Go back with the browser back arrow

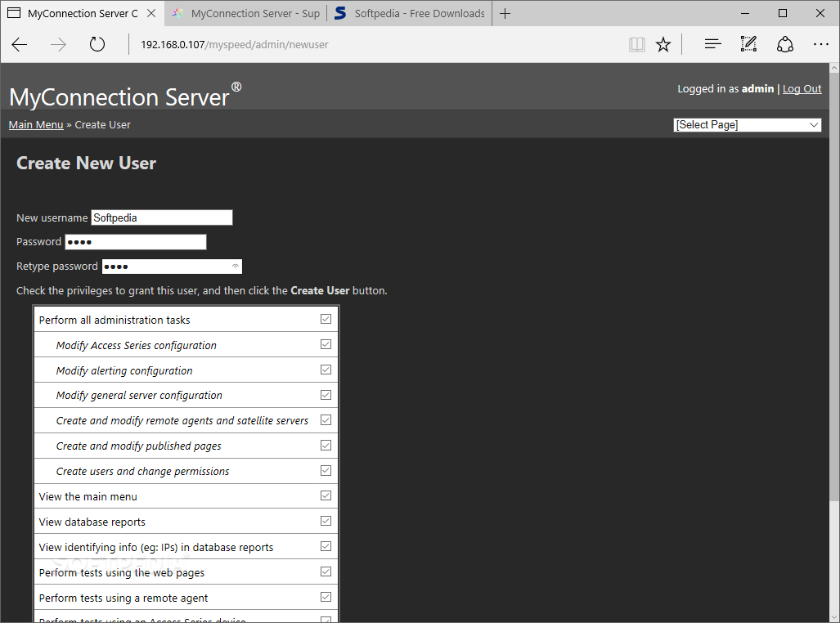pos(20,44)
